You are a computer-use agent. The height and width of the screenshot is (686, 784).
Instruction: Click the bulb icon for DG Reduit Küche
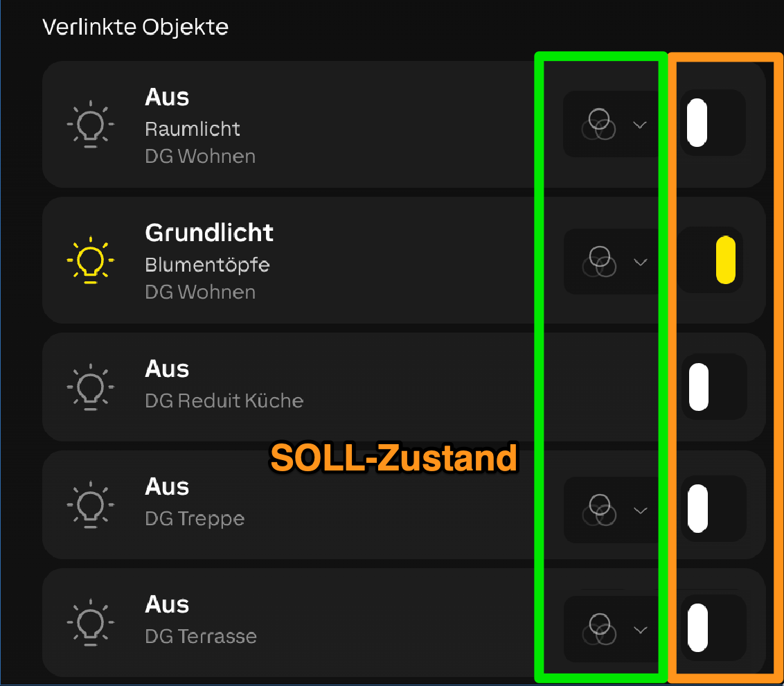91,386
